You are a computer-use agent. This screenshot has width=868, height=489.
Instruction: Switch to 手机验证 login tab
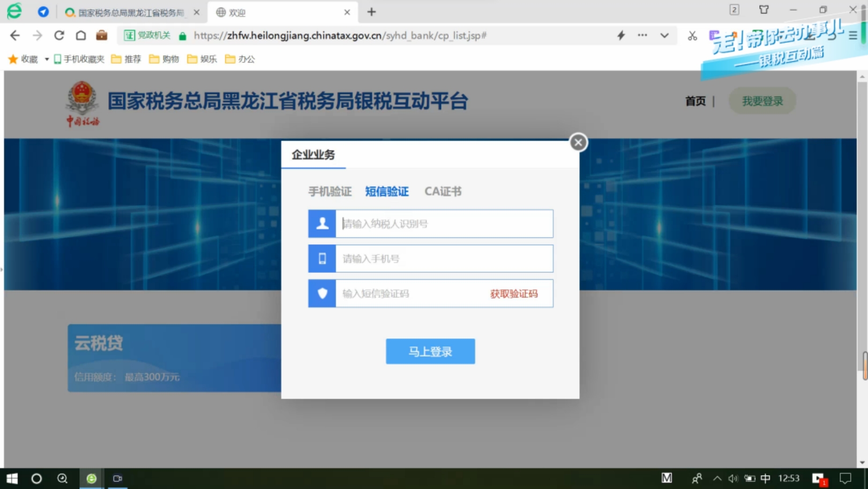pyautogui.click(x=330, y=191)
